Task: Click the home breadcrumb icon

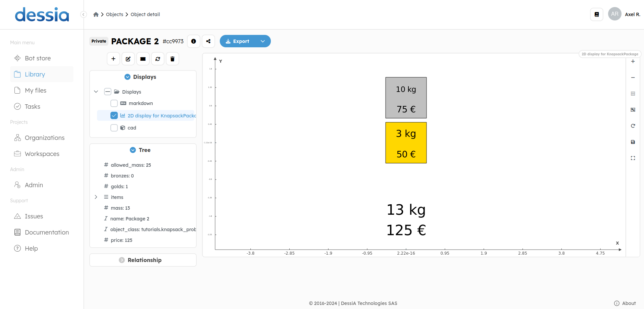Action: pos(96,14)
